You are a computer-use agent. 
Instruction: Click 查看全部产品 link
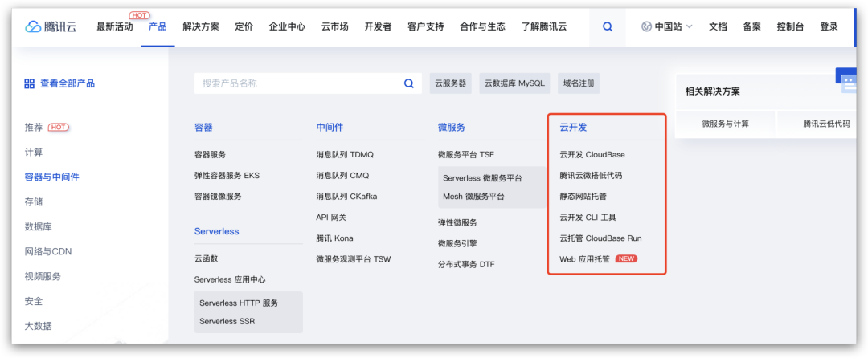68,83
